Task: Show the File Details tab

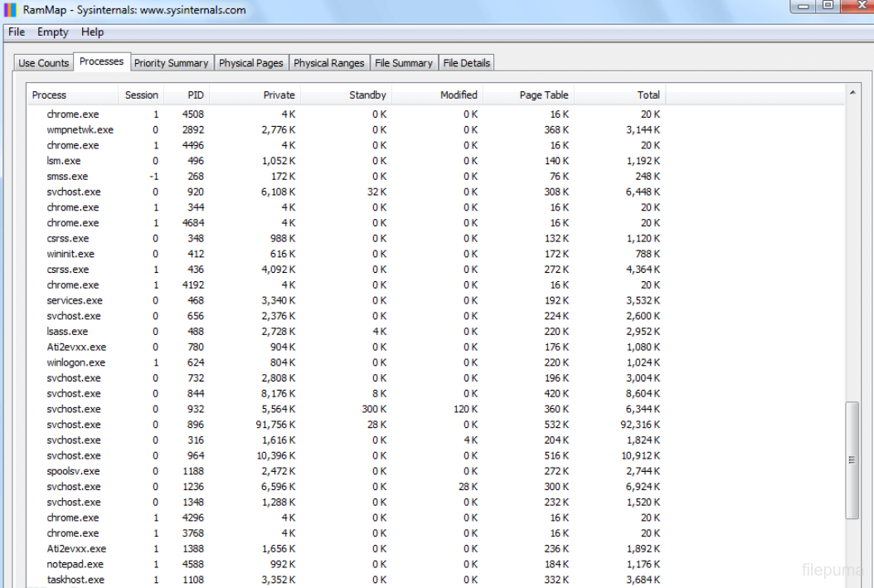Action: (x=466, y=63)
